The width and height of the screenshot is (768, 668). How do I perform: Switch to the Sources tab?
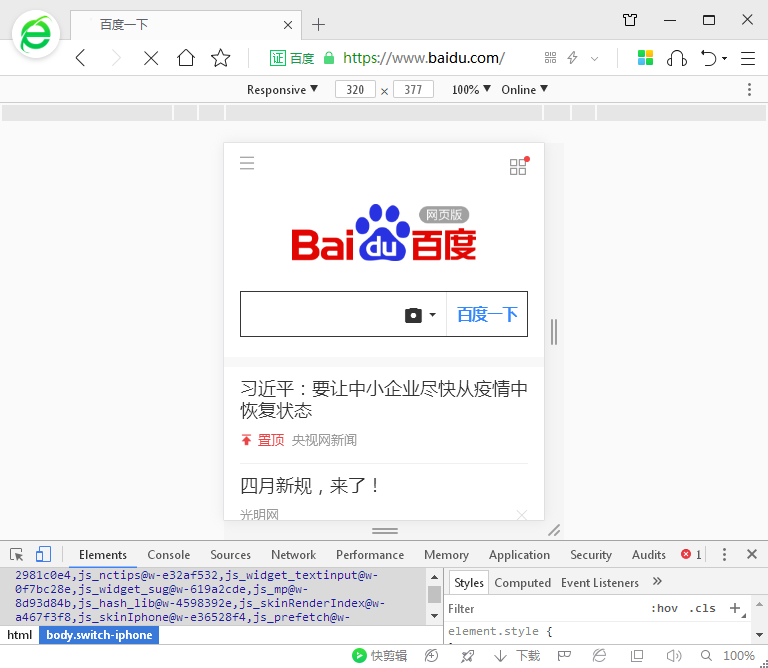230,555
